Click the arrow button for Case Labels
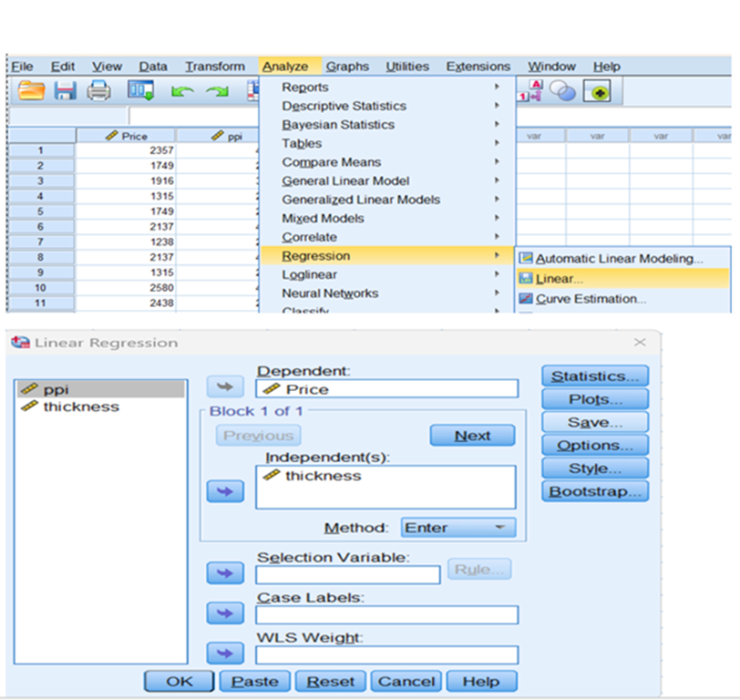740x700 pixels. 225,613
